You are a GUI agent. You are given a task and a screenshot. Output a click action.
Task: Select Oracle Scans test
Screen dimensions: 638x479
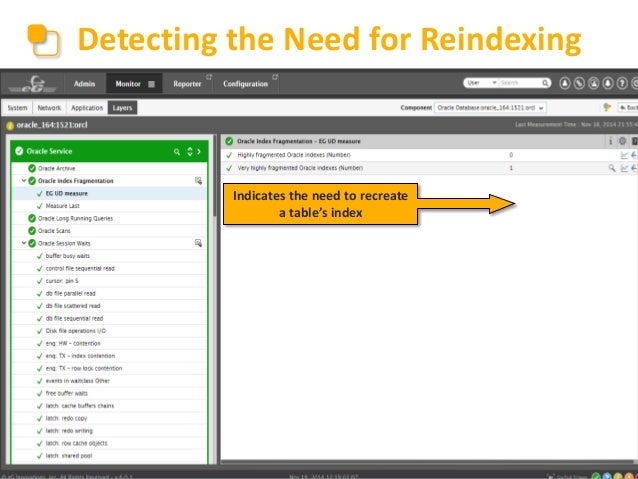54,231
